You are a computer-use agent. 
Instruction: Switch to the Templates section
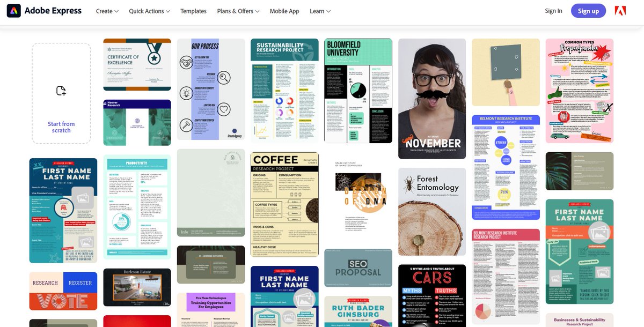pos(193,11)
